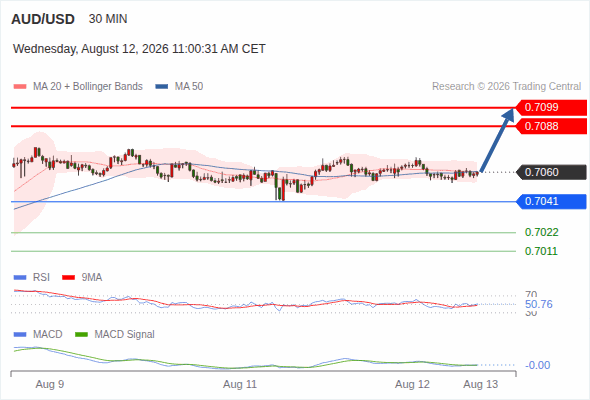Click the Trading Central research credit
The width and height of the screenshot is (590, 400).
pos(506,87)
